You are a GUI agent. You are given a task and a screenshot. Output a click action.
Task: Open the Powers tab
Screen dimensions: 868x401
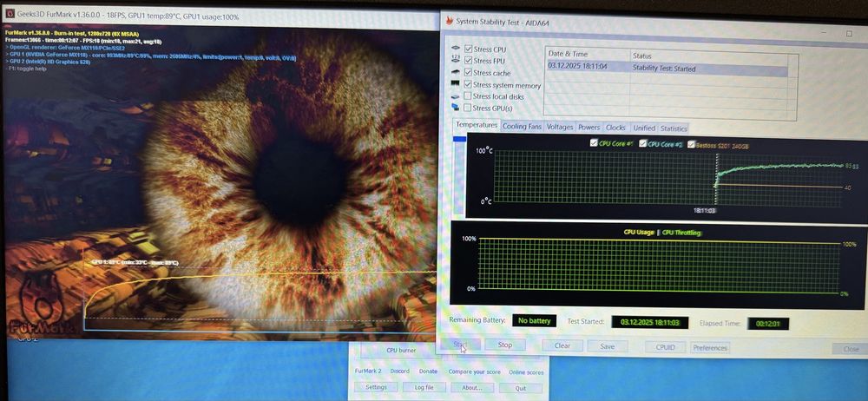click(589, 128)
